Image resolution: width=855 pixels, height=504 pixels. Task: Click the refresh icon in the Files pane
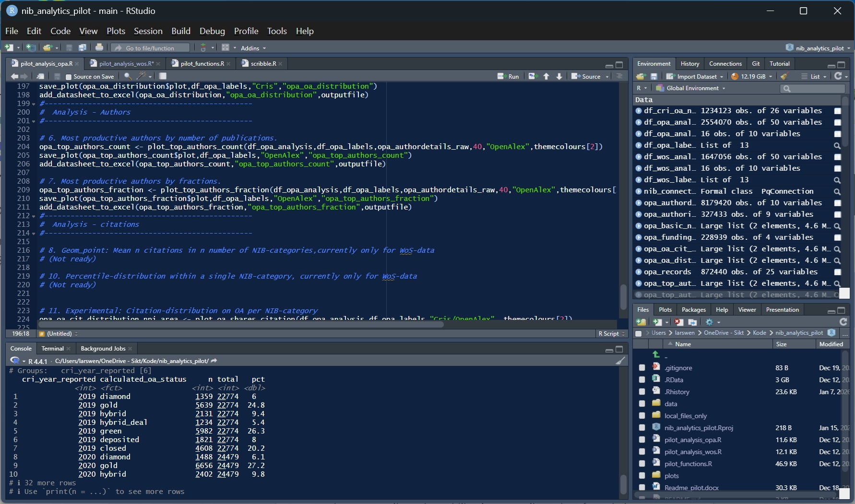click(x=843, y=322)
